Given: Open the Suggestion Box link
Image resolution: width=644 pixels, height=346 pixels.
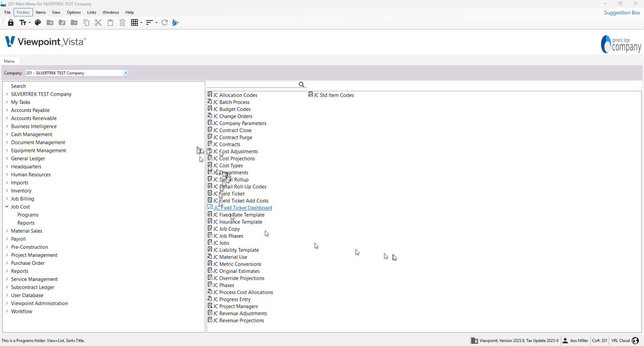Looking at the screenshot, I should 622,12.
